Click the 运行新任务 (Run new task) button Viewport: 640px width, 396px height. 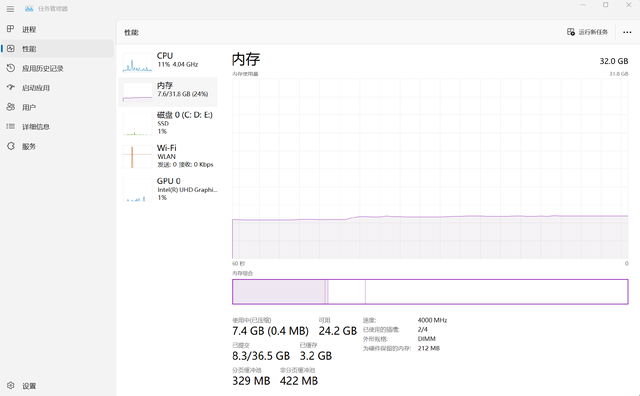587,32
